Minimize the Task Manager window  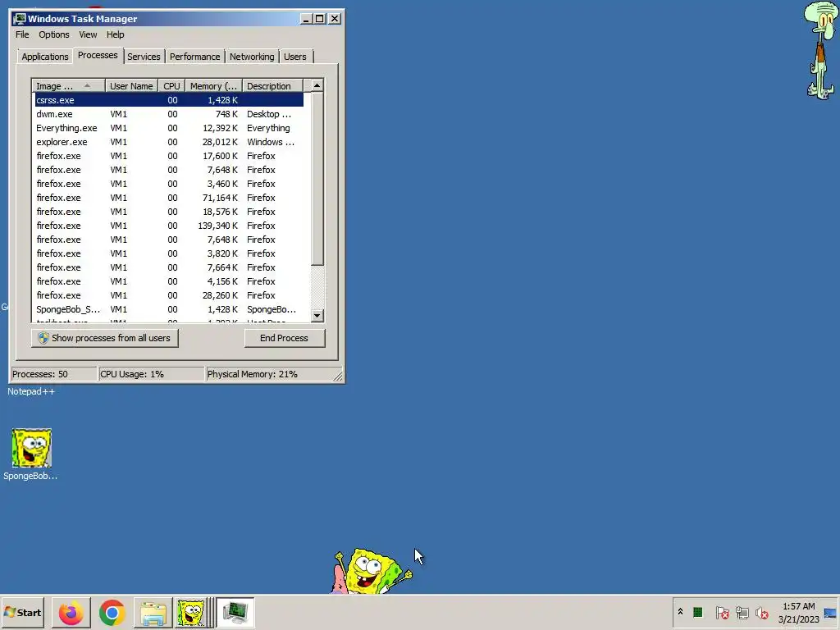tap(306, 19)
